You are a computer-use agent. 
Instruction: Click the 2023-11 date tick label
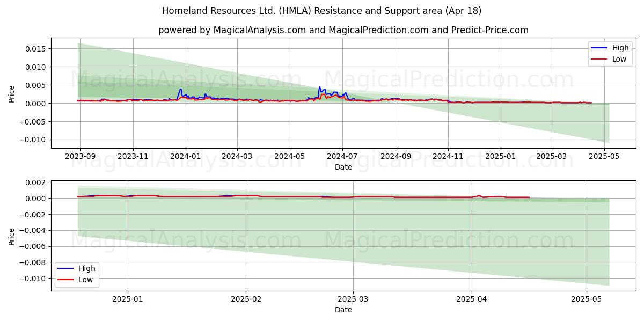coord(133,157)
